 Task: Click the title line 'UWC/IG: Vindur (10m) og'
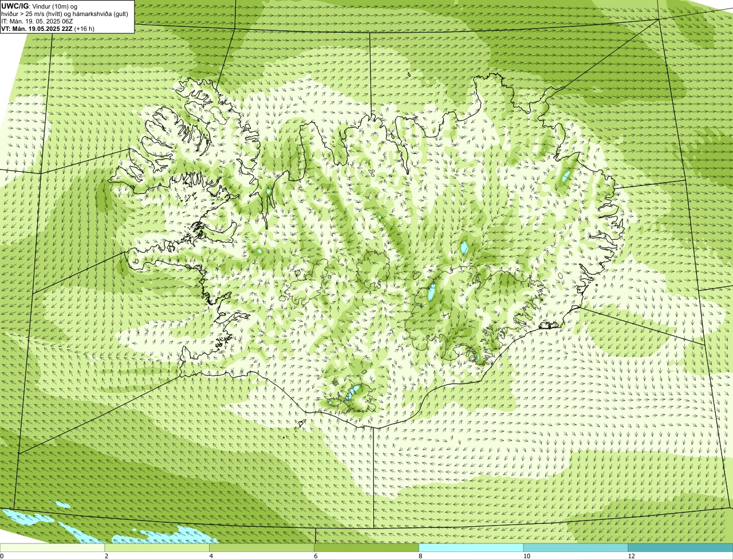tap(40, 6)
